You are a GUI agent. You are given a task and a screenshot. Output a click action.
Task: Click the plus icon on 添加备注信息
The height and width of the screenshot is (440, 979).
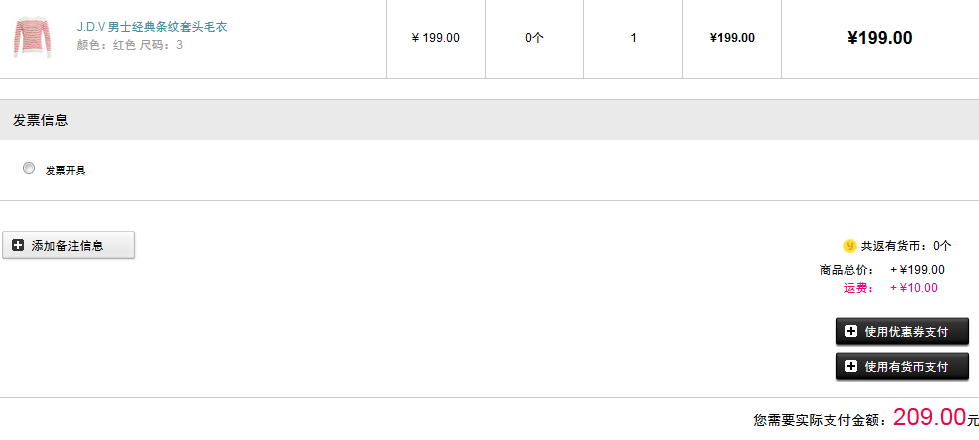18,245
